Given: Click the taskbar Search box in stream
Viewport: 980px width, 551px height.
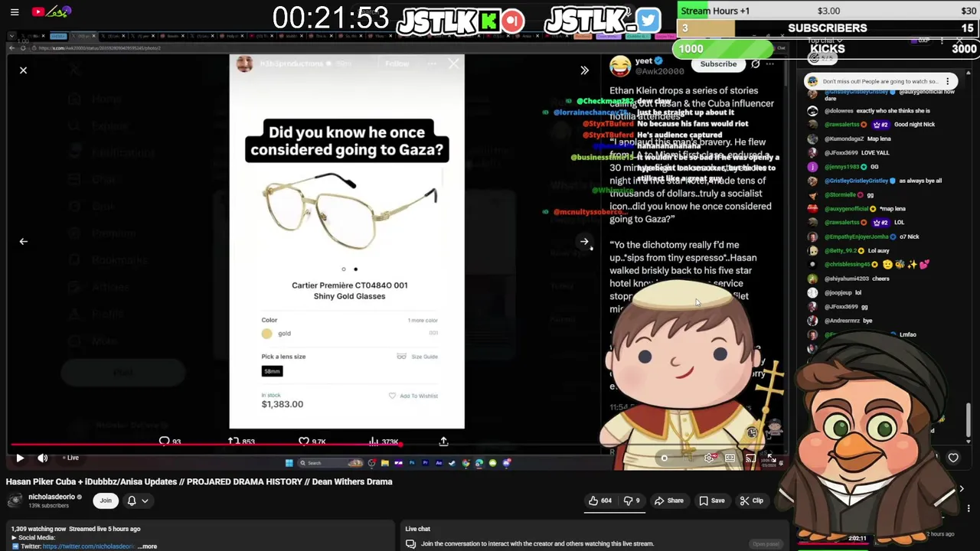Looking at the screenshot, I should [x=329, y=463].
